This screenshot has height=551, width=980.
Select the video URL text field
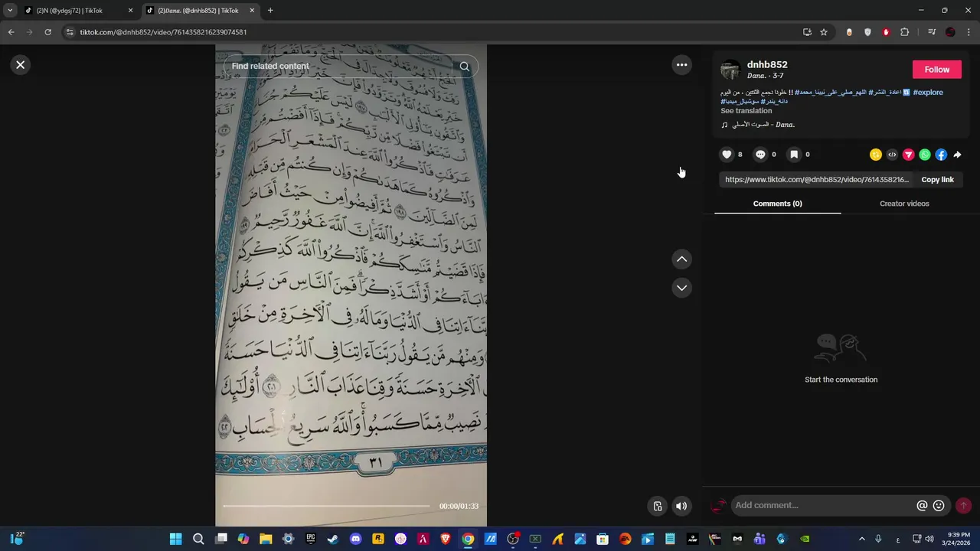816,180
